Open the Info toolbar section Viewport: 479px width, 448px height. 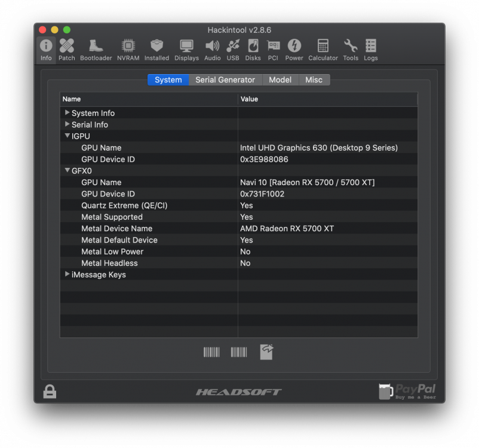point(46,50)
